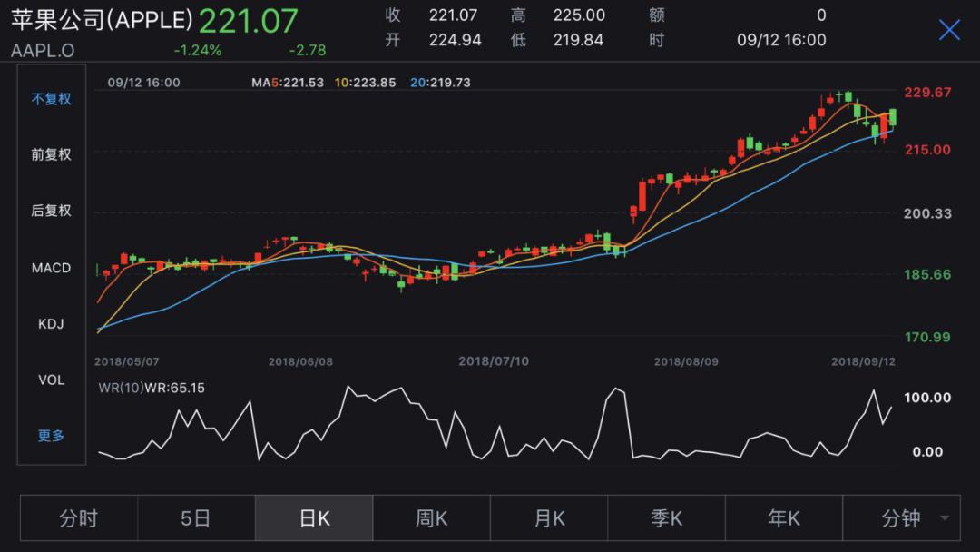Screen dimensions: 980x552
Task: Open 更多 indicator options
Action: click(51, 436)
